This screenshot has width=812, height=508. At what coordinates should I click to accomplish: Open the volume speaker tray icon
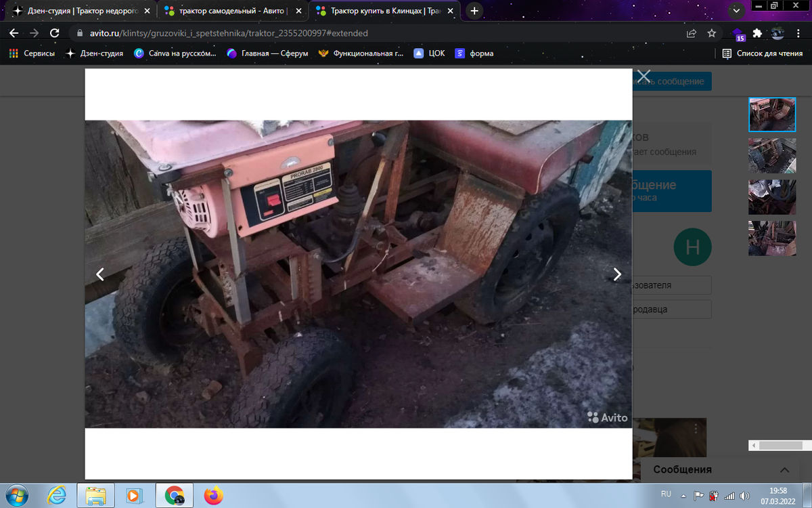(x=745, y=496)
